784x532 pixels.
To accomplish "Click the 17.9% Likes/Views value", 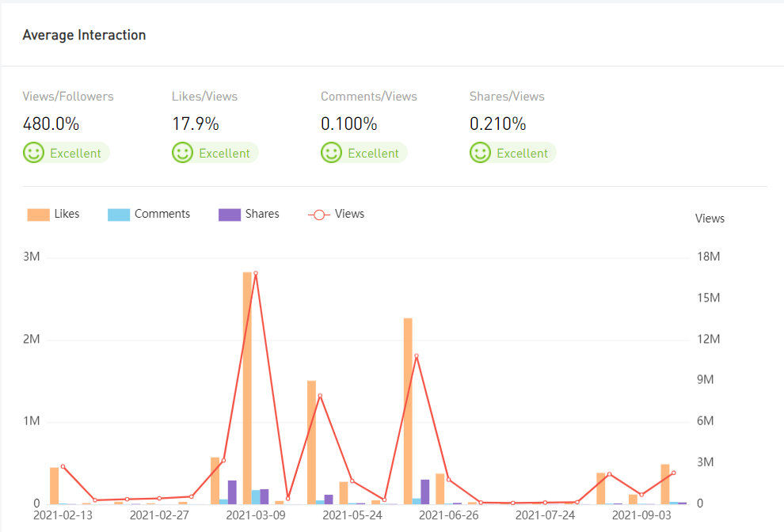I will click(196, 124).
